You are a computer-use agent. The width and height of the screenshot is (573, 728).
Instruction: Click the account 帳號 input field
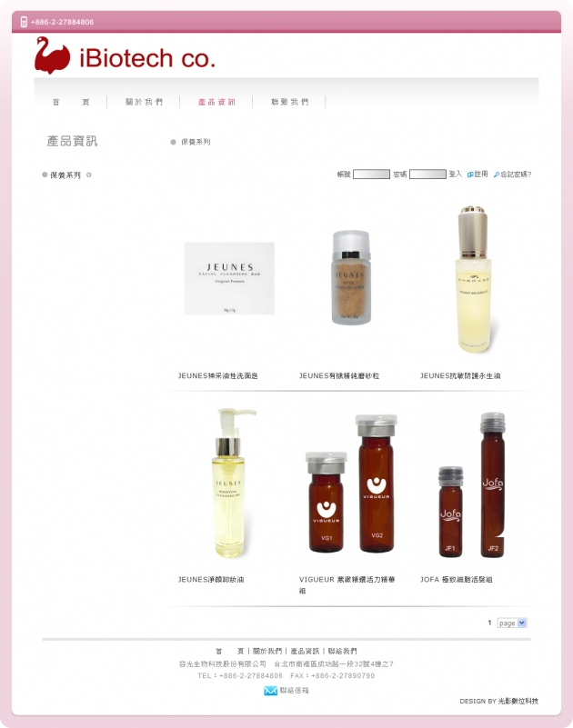click(x=371, y=175)
